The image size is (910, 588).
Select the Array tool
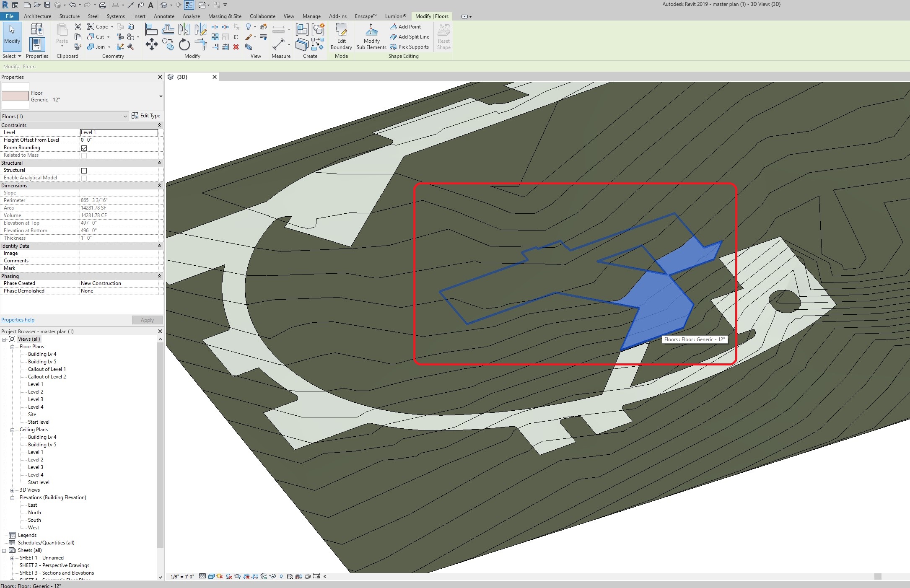[x=215, y=37]
